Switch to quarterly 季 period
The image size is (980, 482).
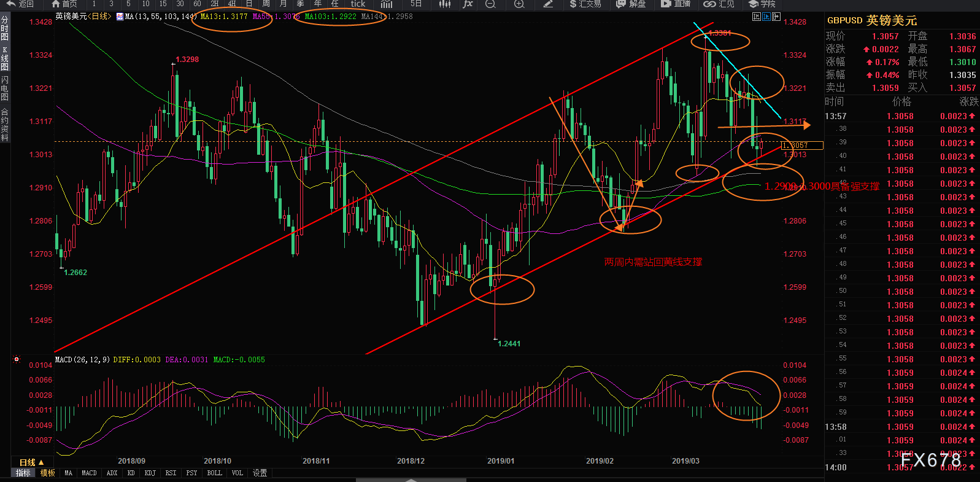click(301, 4)
